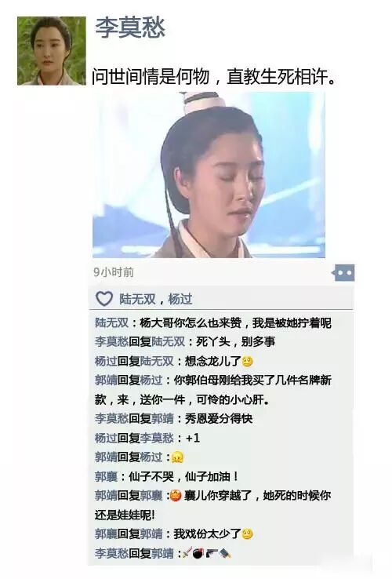
Task: Open the poster's profile avatar
Action: tap(51, 50)
